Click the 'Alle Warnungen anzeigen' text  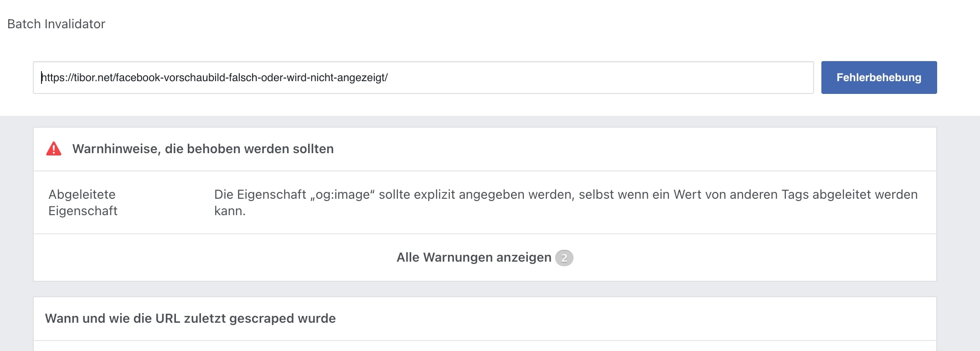tap(474, 258)
